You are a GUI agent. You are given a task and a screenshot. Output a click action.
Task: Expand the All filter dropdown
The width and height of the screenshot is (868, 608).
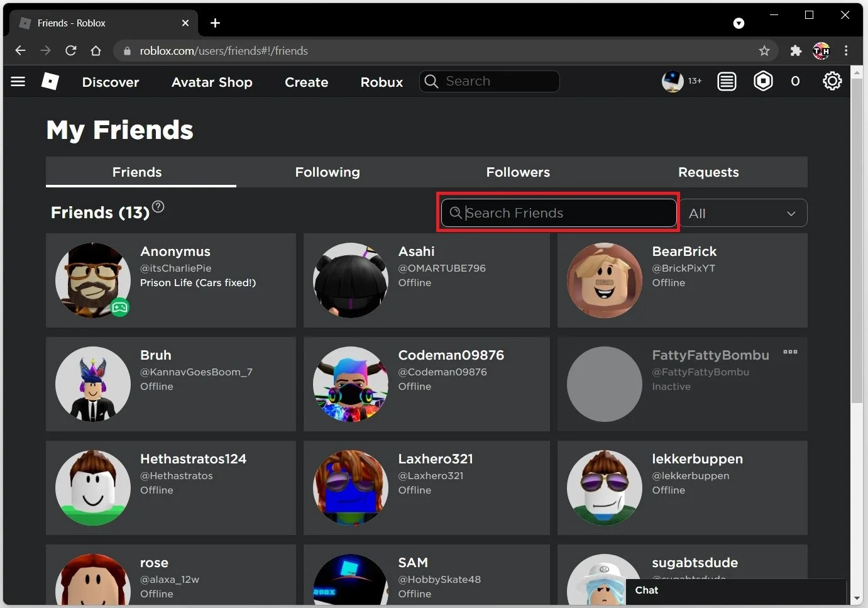click(x=744, y=213)
